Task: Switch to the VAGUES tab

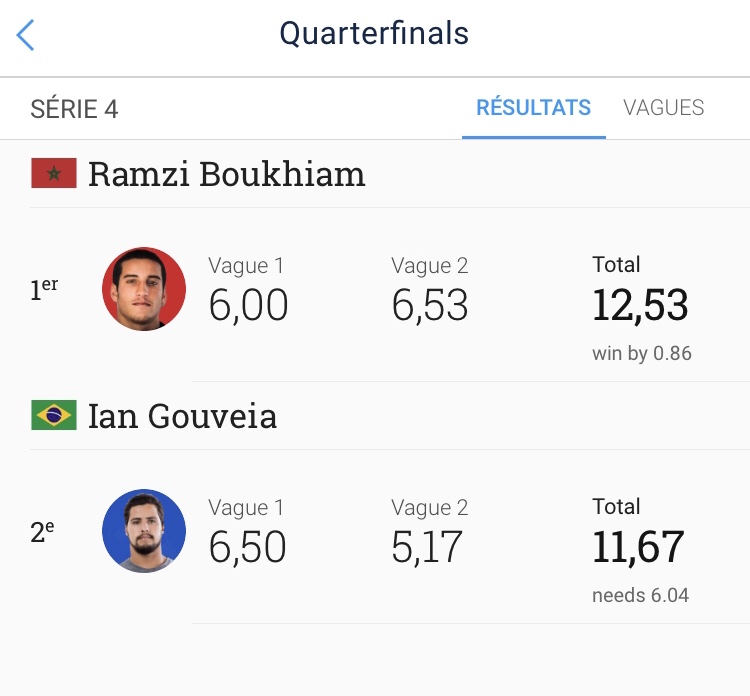Action: 663,108
